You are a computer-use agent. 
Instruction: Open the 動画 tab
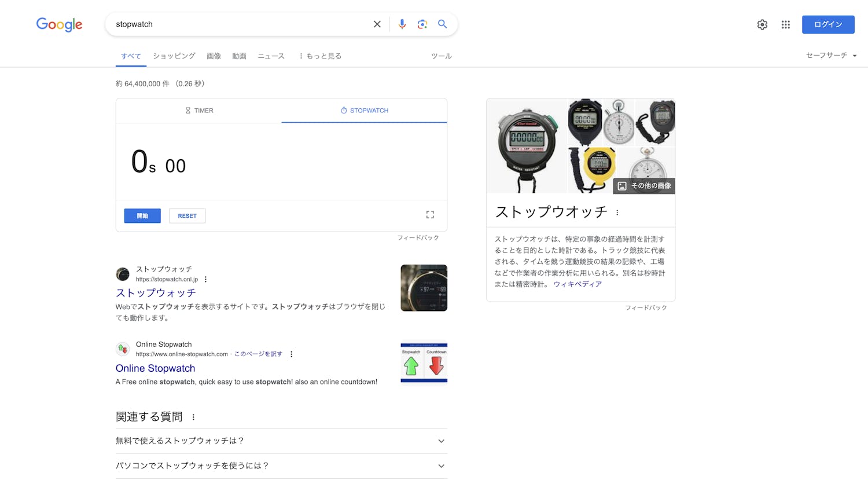pyautogui.click(x=240, y=56)
